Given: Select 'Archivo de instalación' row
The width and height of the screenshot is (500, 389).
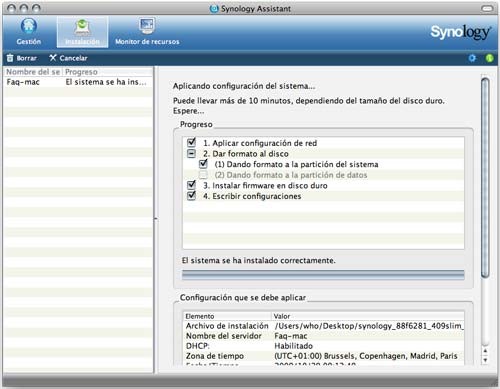Looking at the screenshot, I should coord(323,326).
